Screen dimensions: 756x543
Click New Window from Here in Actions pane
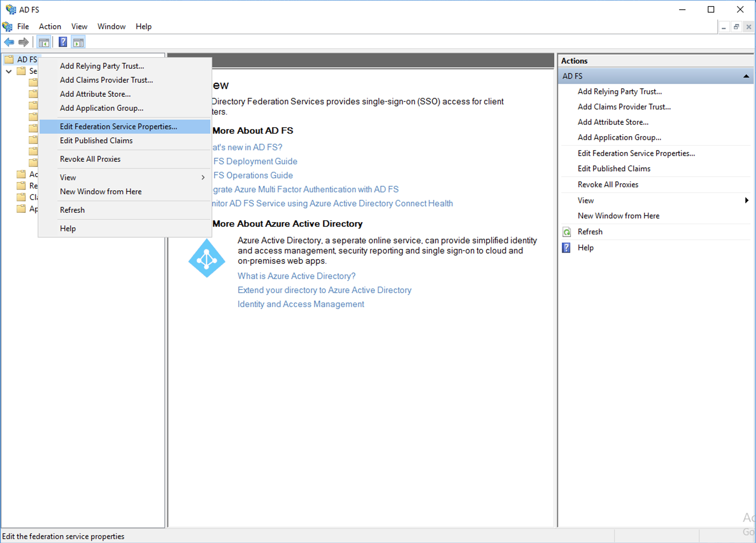pos(619,216)
